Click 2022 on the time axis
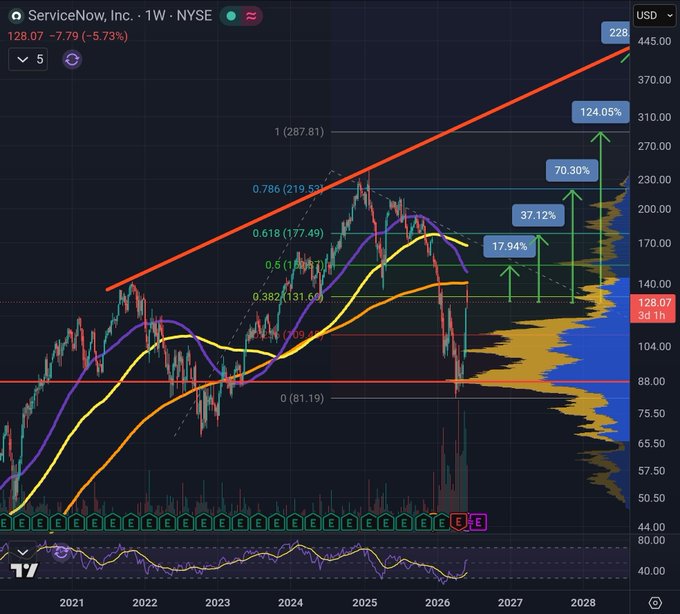 pyautogui.click(x=144, y=603)
